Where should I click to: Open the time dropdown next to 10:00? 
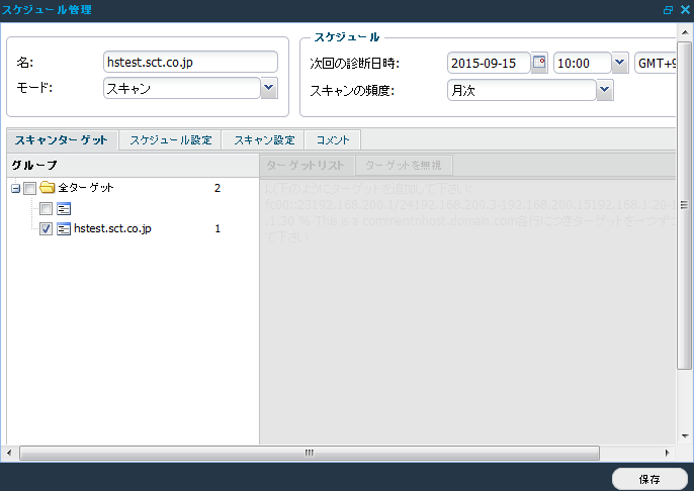coord(620,63)
